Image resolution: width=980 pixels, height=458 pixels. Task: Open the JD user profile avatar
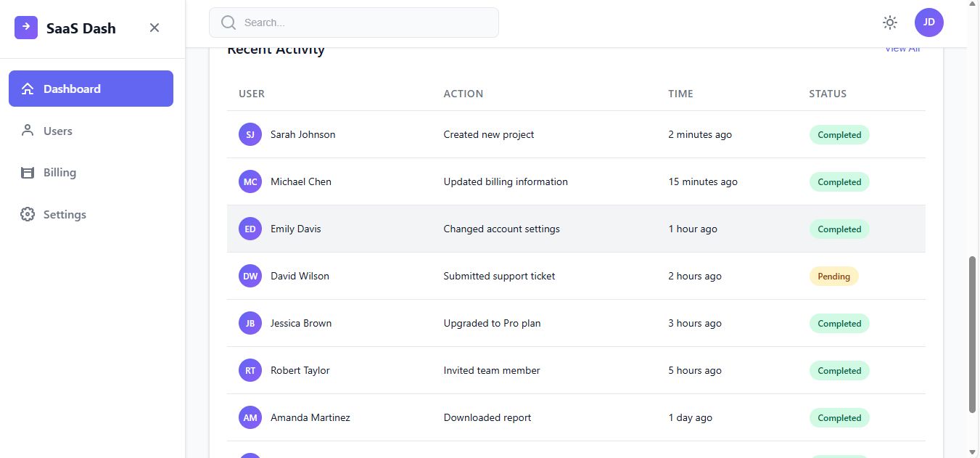point(929,23)
